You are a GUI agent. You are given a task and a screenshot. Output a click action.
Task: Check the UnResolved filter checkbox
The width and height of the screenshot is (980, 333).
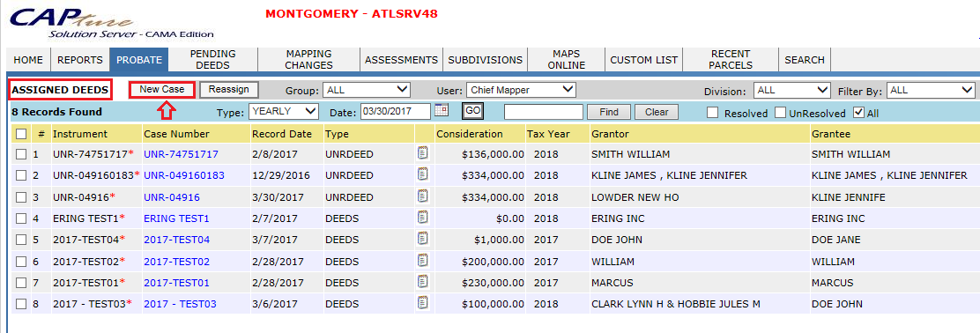pos(780,113)
